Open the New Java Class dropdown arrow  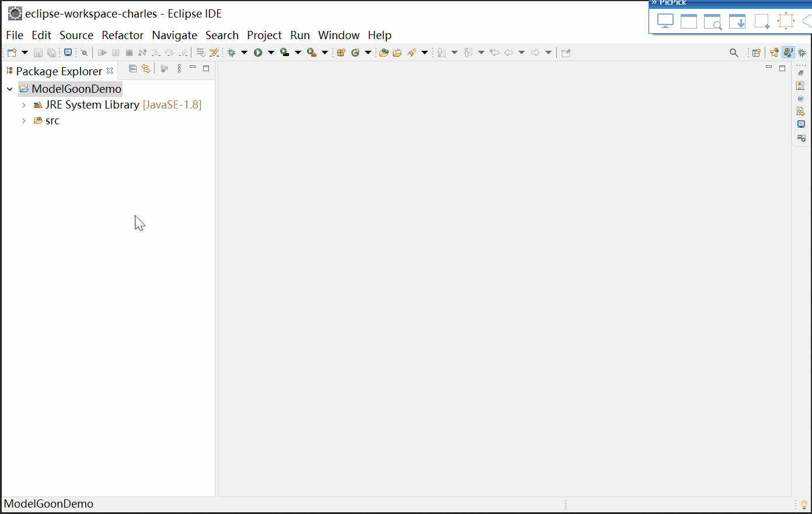pyautogui.click(x=368, y=53)
